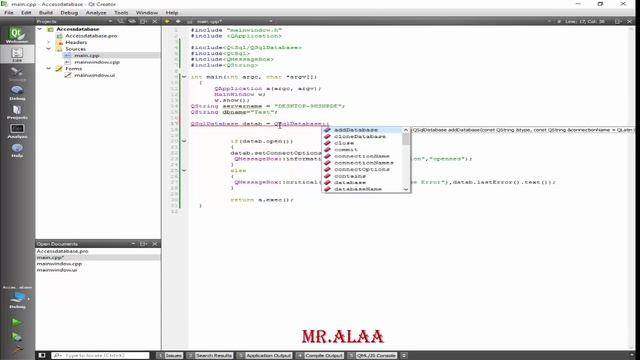Close the editor split
640x360 pixels.
(629, 21)
